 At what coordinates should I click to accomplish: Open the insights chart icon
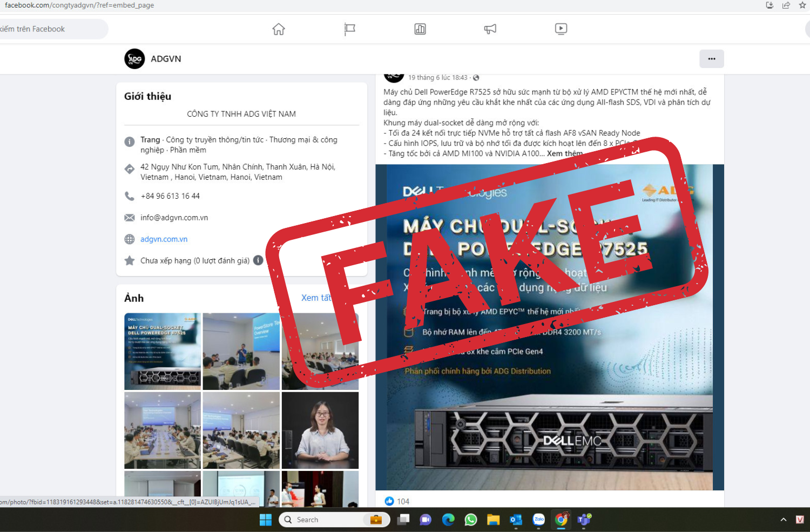(420, 29)
